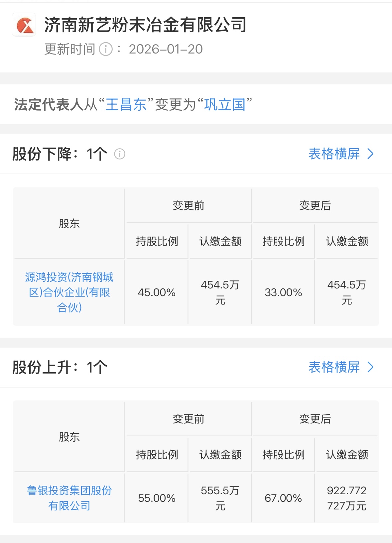Click the 555.5万元 subscribed amount cell
Viewport: 392px width, 543px height.
coord(220,498)
